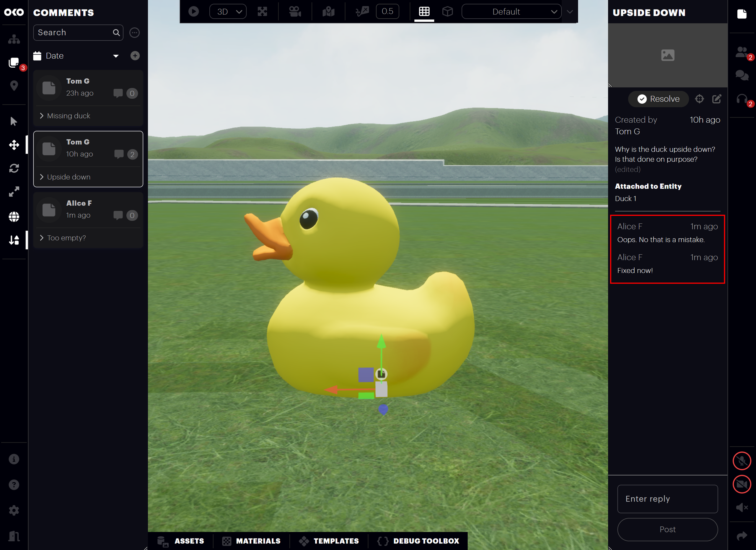Select the Move tool in the left toolbar
This screenshot has width=756, height=550.
(x=14, y=145)
